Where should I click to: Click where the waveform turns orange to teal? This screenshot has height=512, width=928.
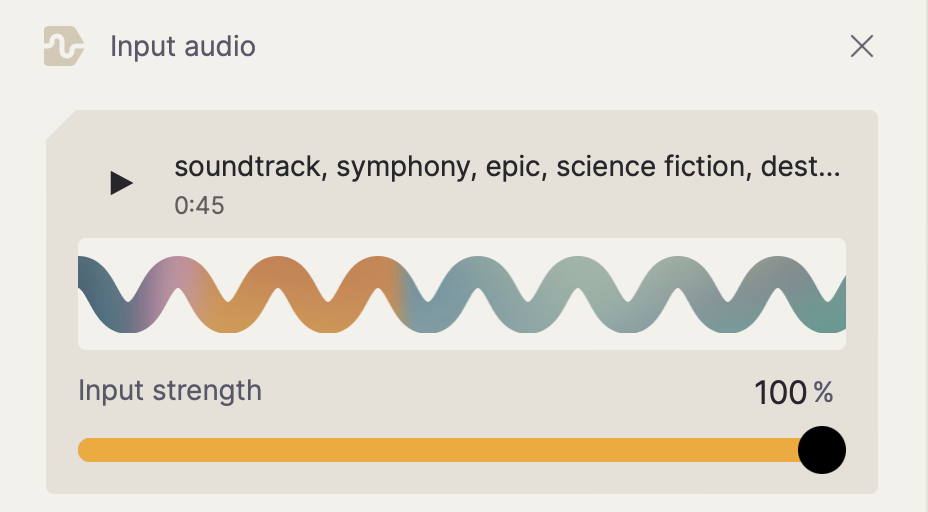(x=404, y=290)
